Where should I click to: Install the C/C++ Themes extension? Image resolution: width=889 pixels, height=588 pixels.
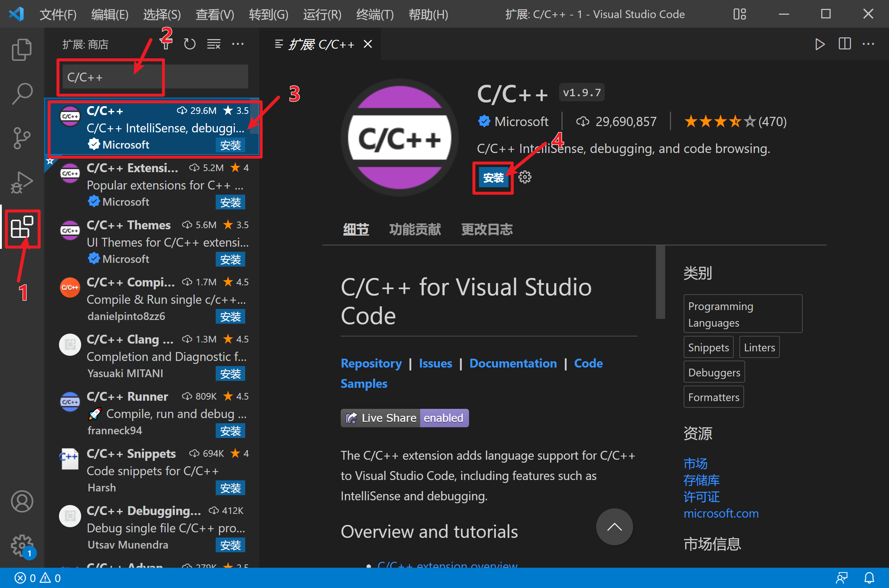[230, 259]
